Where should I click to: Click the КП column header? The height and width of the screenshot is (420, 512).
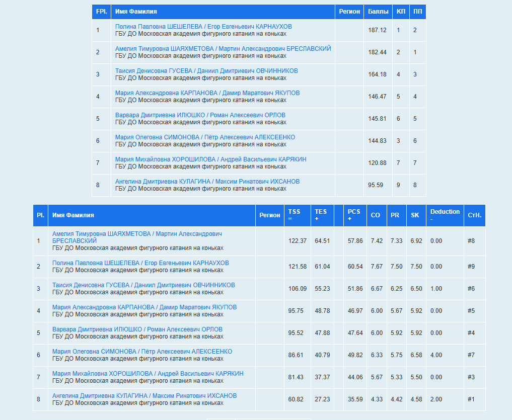(401, 12)
